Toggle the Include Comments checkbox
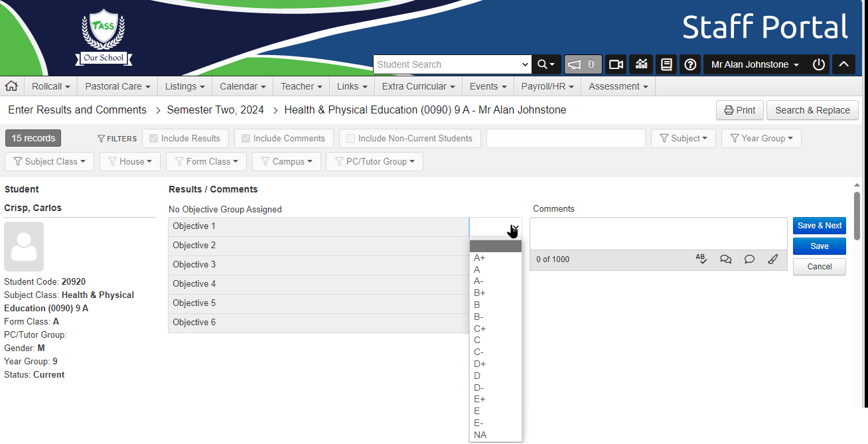This screenshot has width=868, height=444. [x=246, y=139]
